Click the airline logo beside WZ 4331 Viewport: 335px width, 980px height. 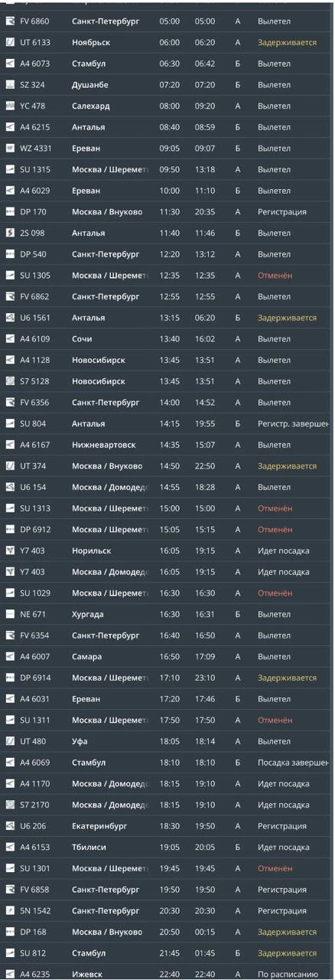click(10, 149)
